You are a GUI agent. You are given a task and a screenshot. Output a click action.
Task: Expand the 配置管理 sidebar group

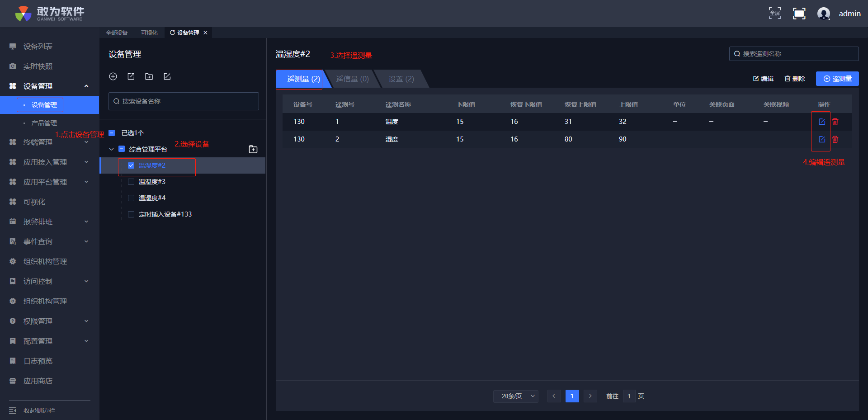pos(86,341)
